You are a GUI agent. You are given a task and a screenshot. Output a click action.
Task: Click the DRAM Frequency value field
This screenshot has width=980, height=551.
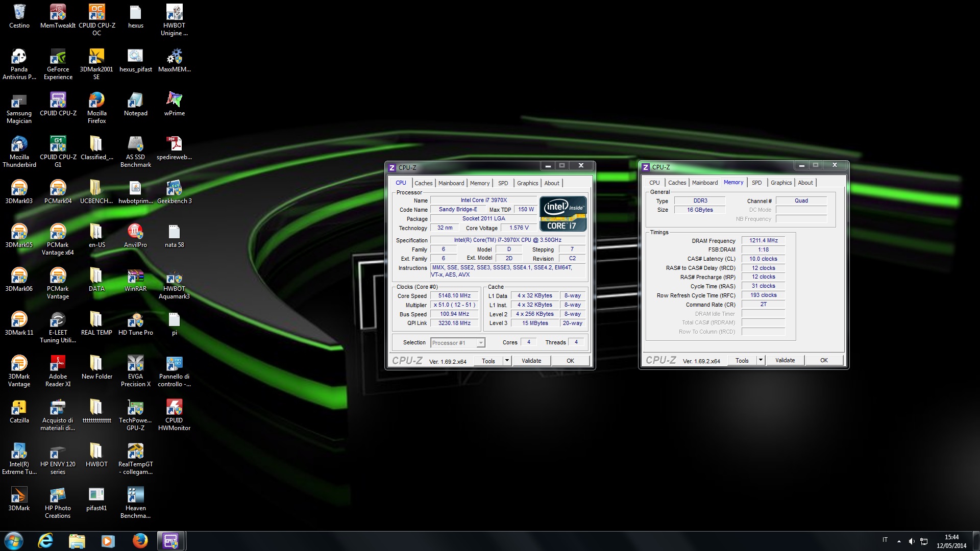click(763, 240)
